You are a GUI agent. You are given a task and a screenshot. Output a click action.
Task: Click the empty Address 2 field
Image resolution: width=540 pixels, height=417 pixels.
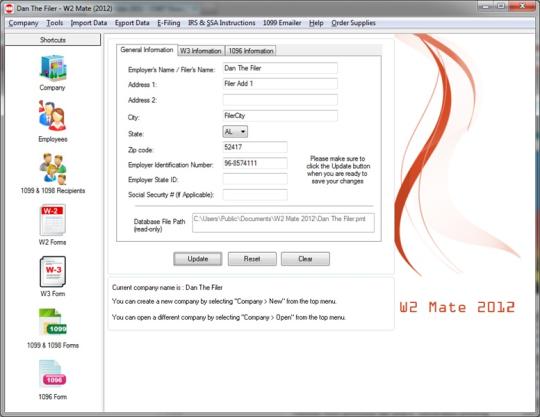click(x=280, y=100)
